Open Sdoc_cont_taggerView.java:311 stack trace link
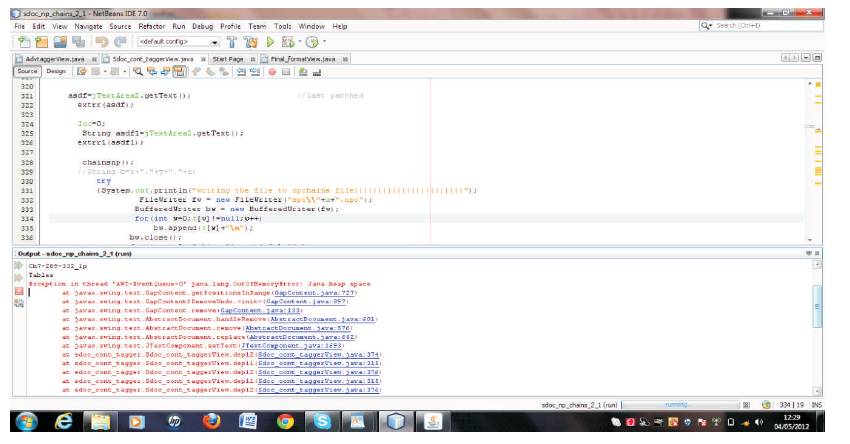This screenshot has height=444, width=850. tap(318, 363)
